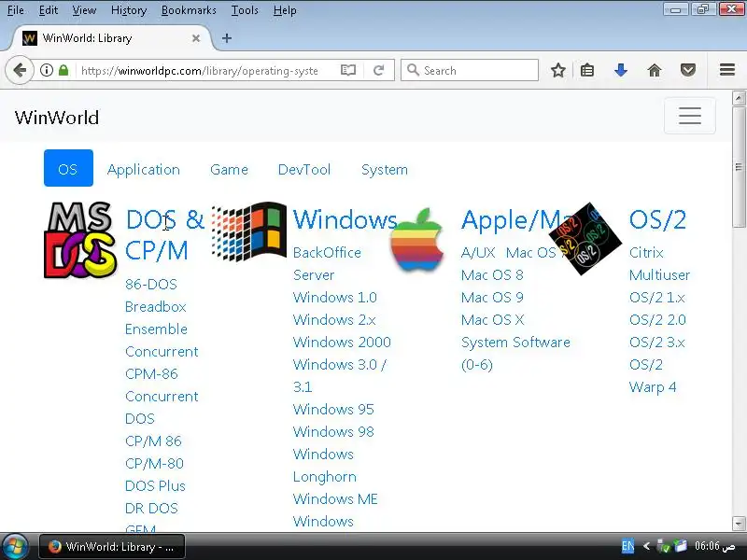The image size is (747, 560).
Task: Open the Bookmarks menu
Action: pyautogui.click(x=189, y=10)
